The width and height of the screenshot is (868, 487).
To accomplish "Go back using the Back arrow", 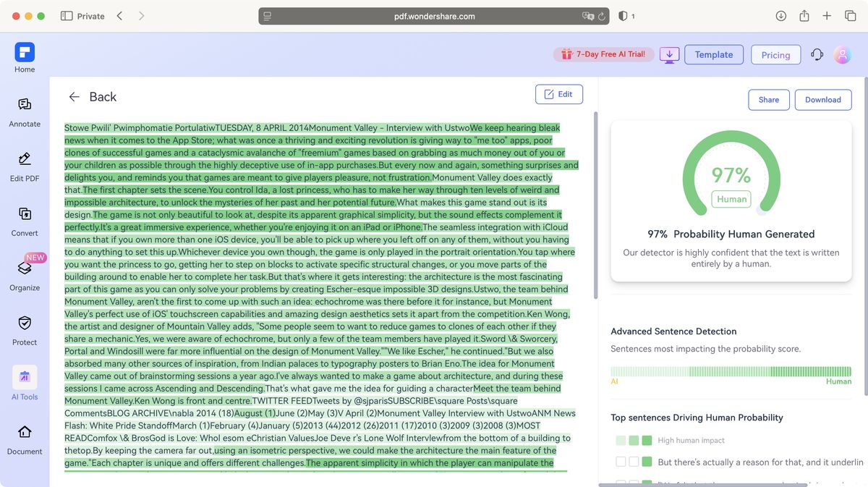I will [73, 96].
